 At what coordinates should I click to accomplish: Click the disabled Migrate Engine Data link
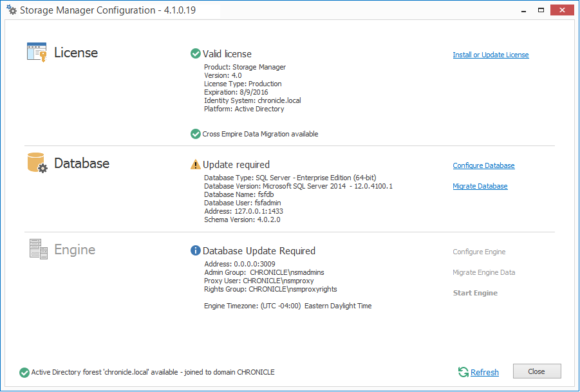483,273
